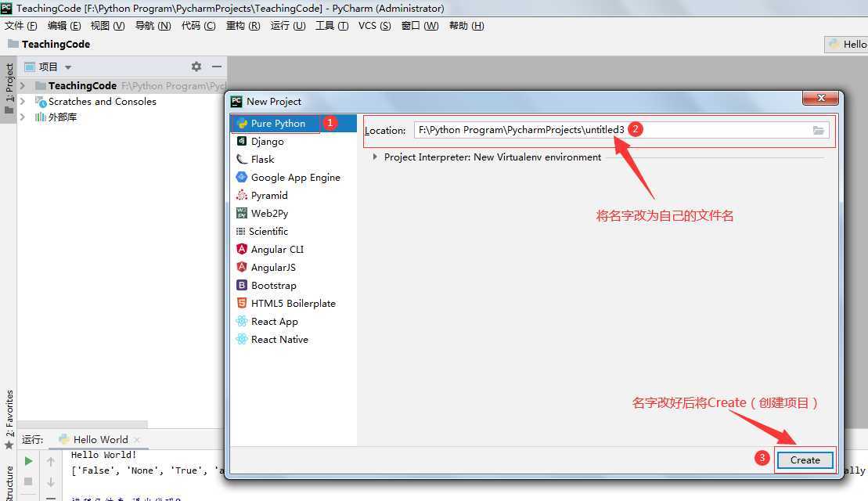Select the Bootstrap project type
This screenshot has width=868, height=501.
[x=273, y=285]
